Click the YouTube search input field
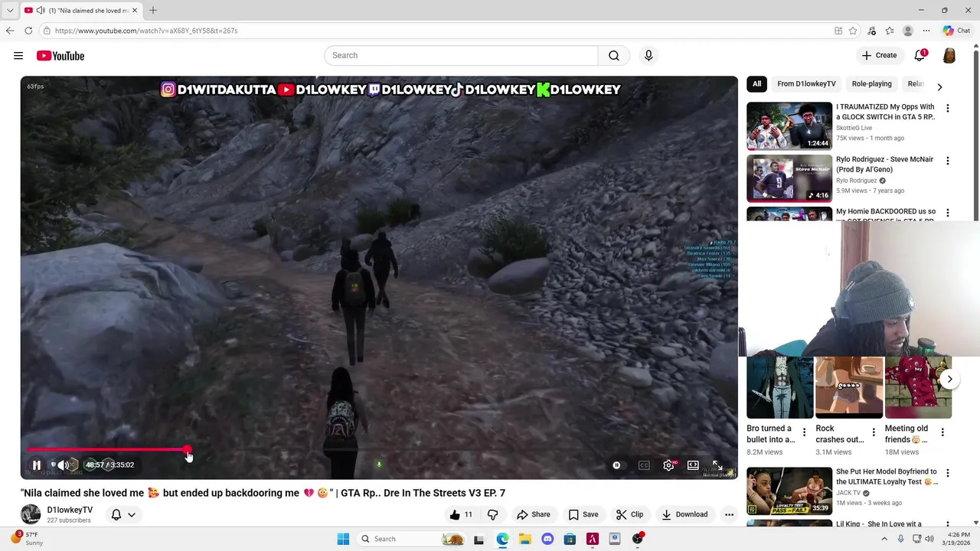Image resolution: width=980 pixels, height=551 pixels. (x=461, y=56)
